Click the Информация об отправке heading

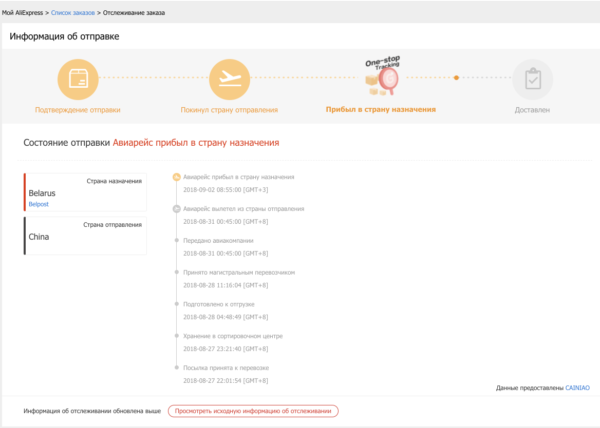(64, 36)
